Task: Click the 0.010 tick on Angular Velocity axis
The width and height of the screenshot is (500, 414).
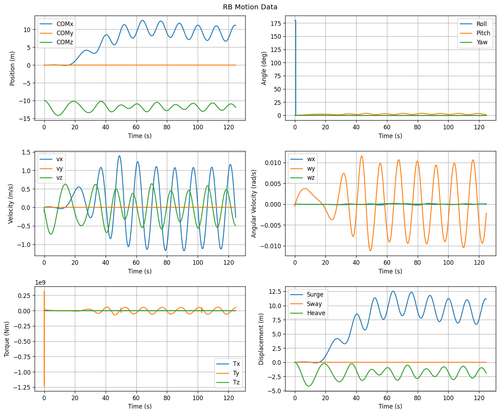Action: [x=273, y=163]
